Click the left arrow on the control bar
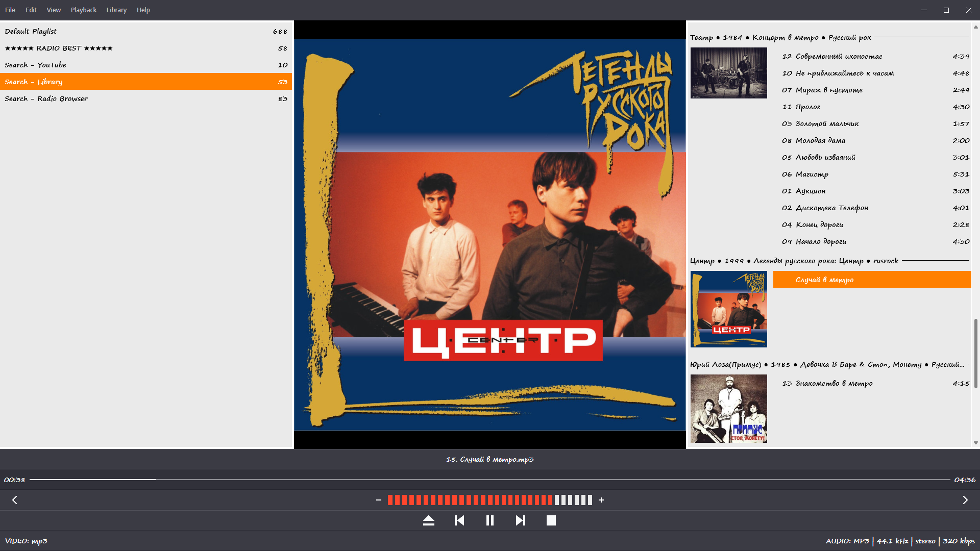 coord(15,500)
